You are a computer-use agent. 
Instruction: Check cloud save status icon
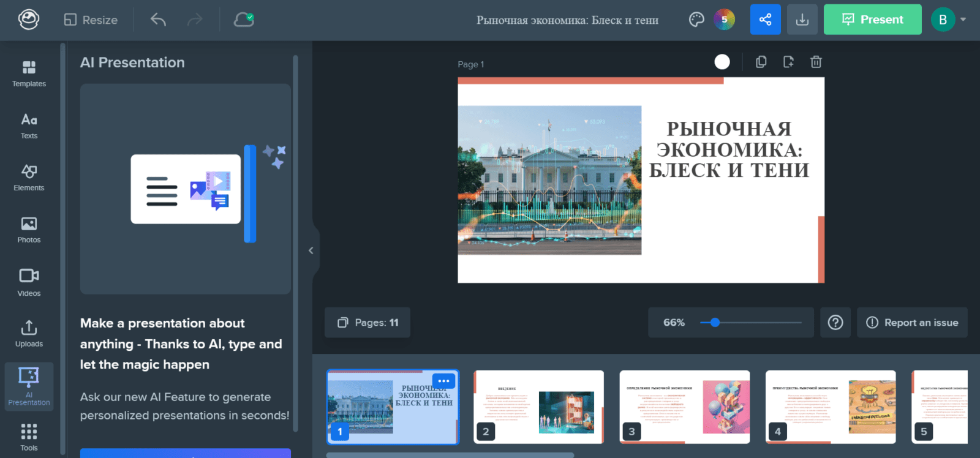tap(244, 20)
